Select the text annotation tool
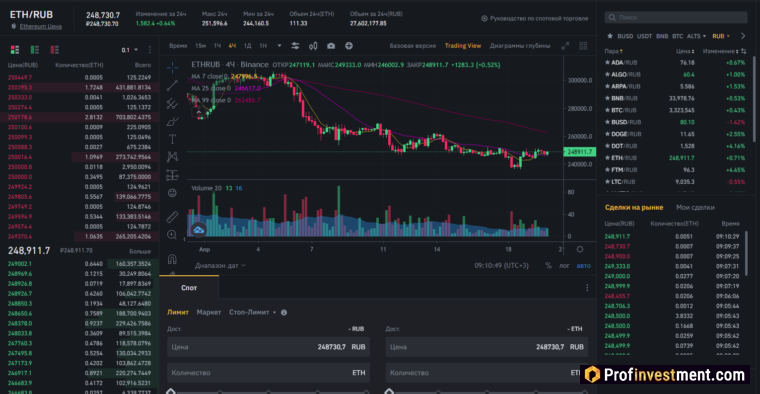 [x=173, y=139]
